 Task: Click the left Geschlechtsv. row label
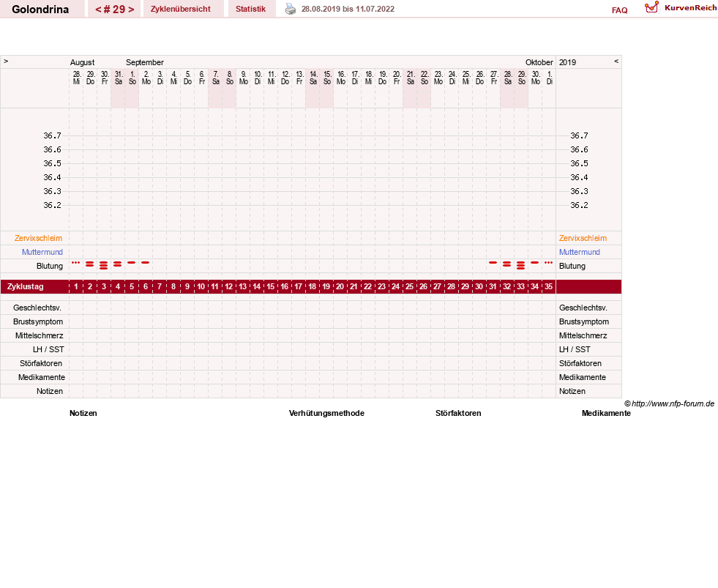tap(37, 308)
